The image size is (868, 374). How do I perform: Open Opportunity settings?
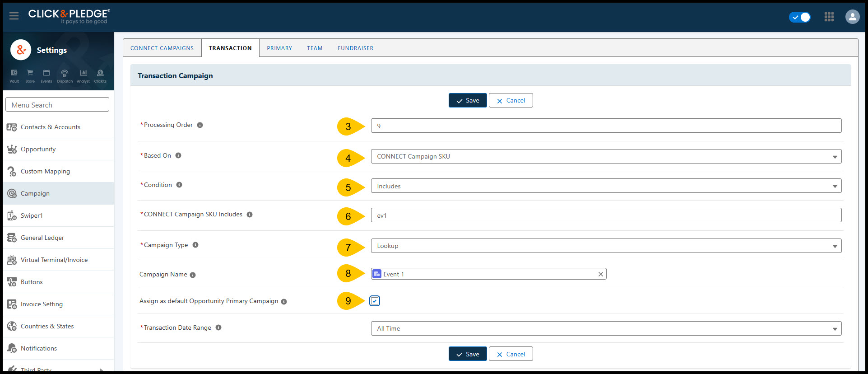pos(58,149)
